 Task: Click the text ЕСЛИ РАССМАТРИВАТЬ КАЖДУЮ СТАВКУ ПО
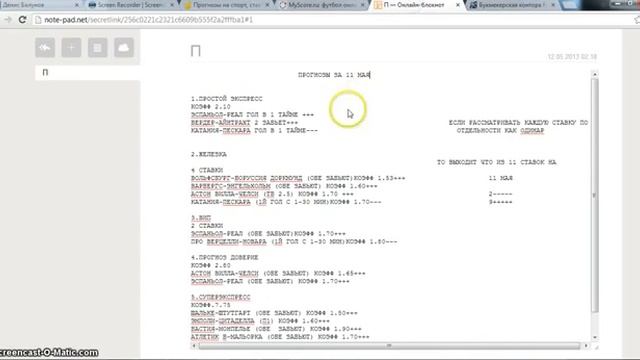pos(518,122)
